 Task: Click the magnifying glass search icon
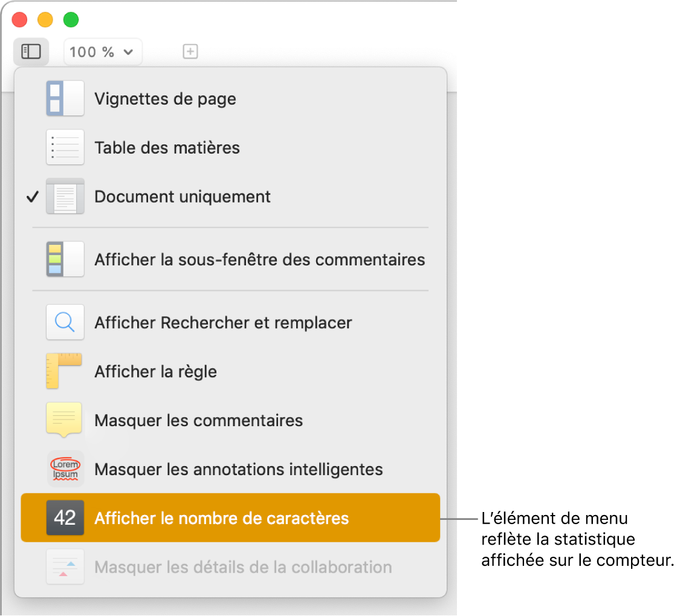point(65,322)
